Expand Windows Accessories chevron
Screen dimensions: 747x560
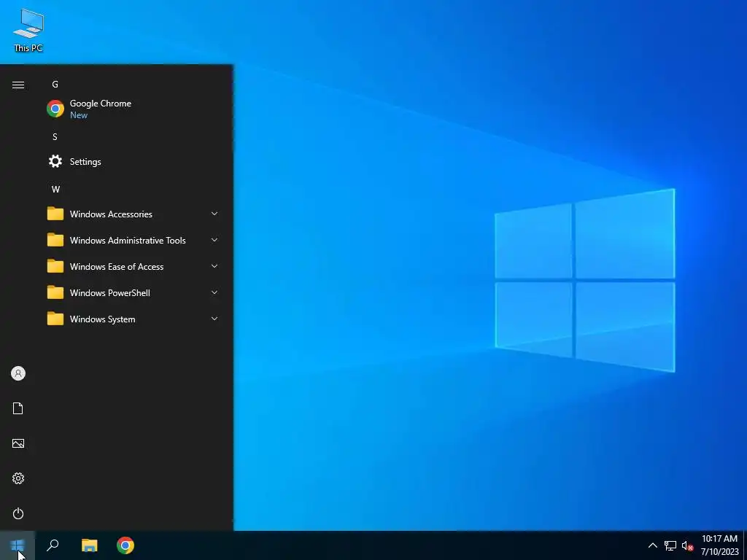[214, 214]
